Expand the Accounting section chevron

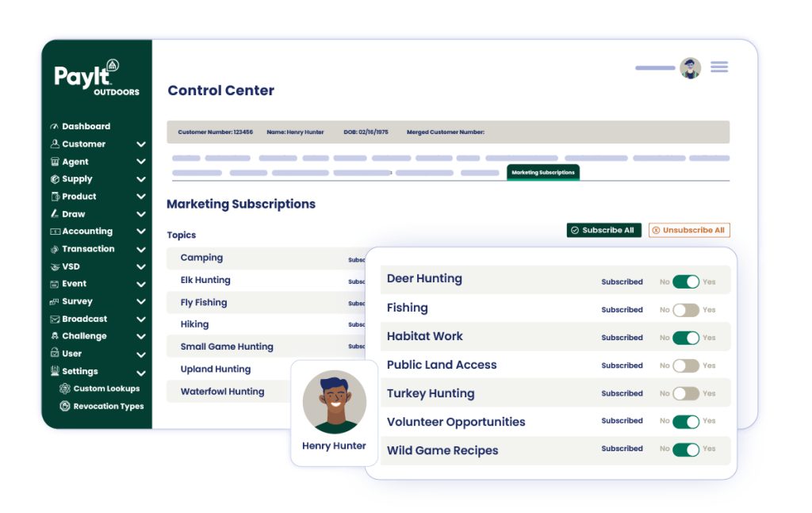pyautogui.click(x=141, y=232)
